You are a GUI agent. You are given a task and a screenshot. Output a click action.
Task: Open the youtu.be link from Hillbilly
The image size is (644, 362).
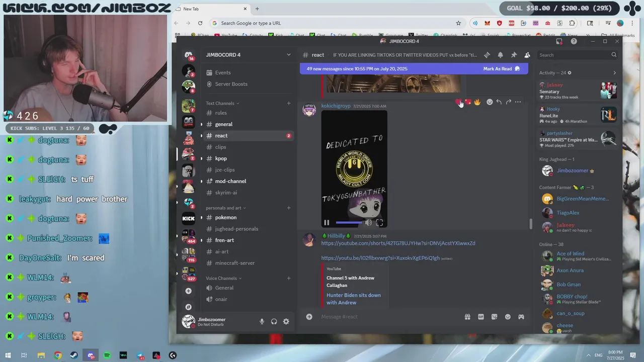pyautogui.click(x=380, y=258)
